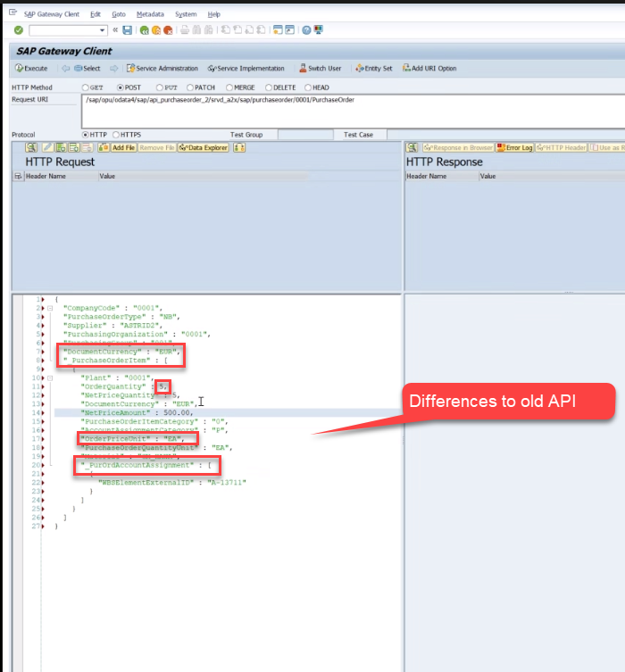625x672 pixels.
Task: Choose the HTTPS protocol radio button
Action: pyautogui.click(x=116, y=135)
